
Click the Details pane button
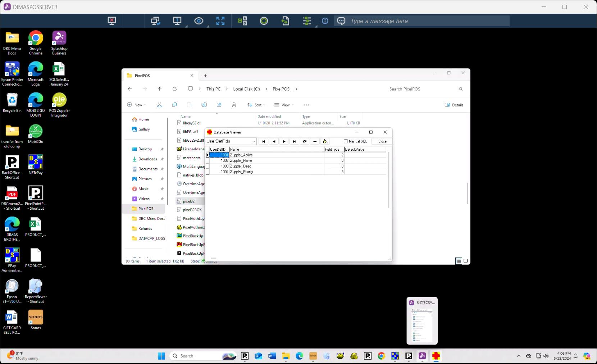pos(454,105)
